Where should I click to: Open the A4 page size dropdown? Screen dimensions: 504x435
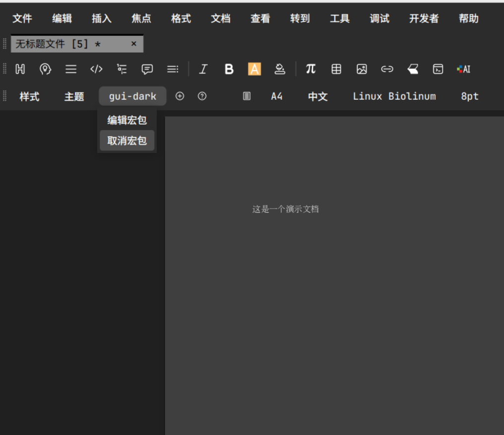click(x=276, y=96)
